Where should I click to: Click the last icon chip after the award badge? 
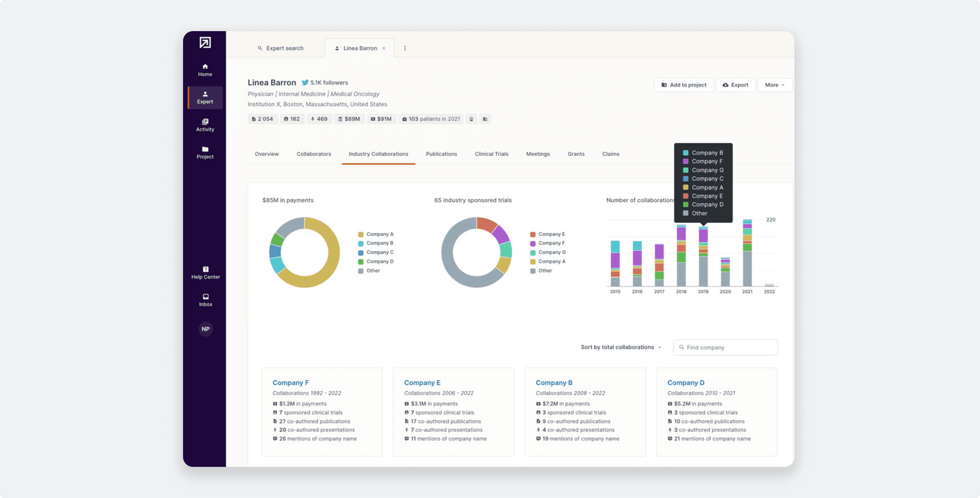(485, 119)
